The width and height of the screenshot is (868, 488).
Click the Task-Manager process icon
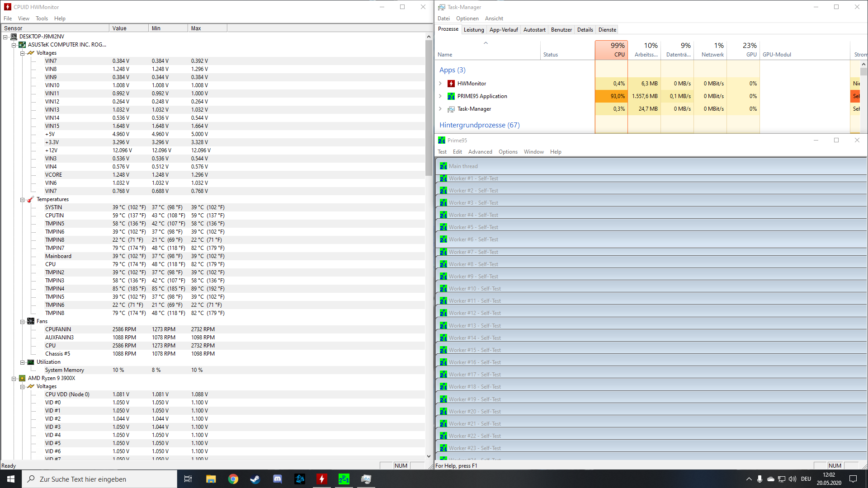pyautogui.click(x=451, y=109)
